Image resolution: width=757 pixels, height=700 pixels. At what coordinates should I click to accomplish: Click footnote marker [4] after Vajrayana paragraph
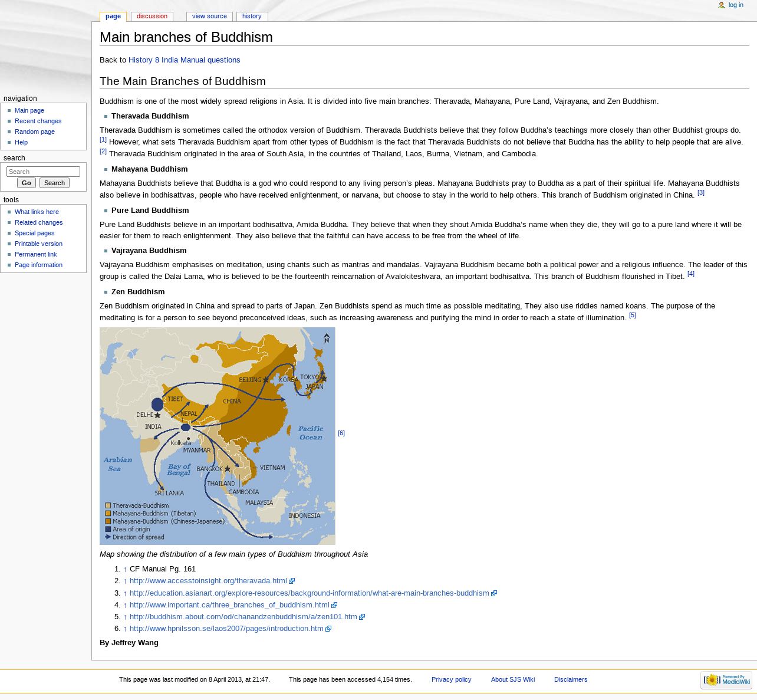[691, 274]
